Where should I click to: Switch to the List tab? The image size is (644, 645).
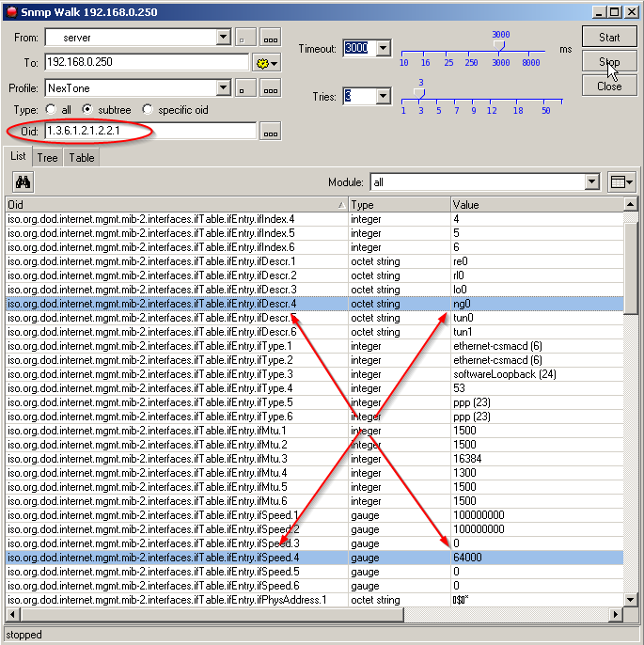(x=18, y=156)
